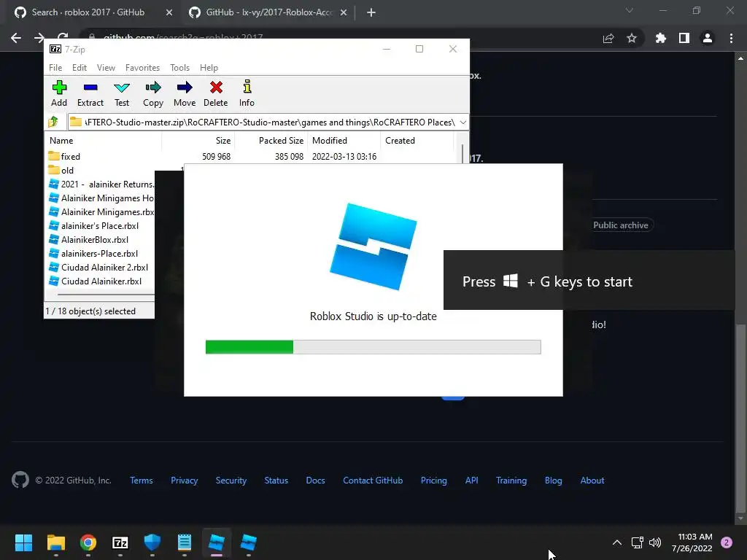Open the Edit menu in 7-Zip

(x=79, y=68)
